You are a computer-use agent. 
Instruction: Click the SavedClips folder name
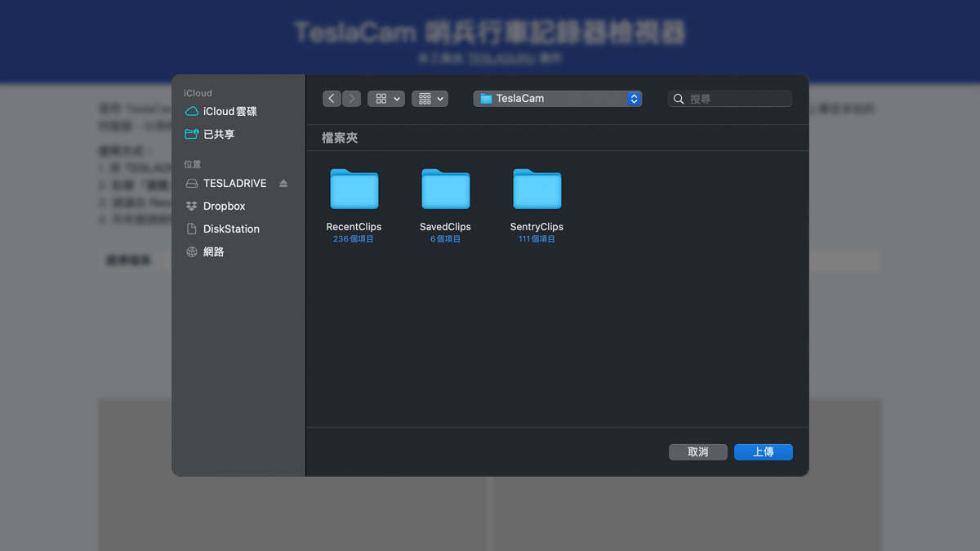click(445, 227)
